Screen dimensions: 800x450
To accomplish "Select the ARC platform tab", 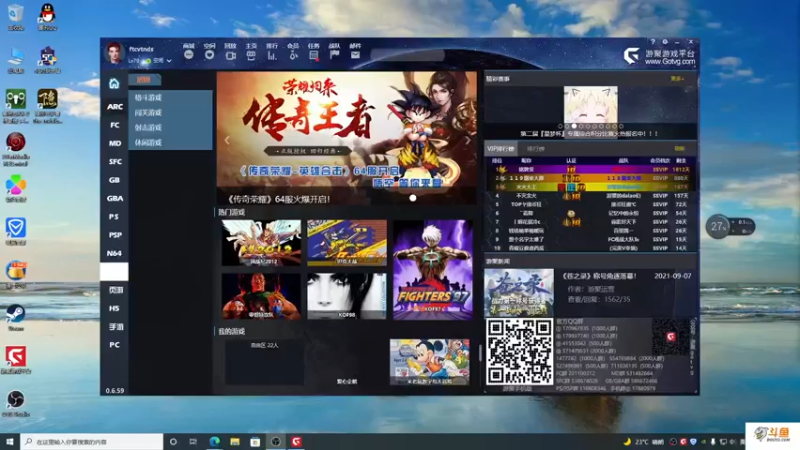I will (x=115, y=107).
